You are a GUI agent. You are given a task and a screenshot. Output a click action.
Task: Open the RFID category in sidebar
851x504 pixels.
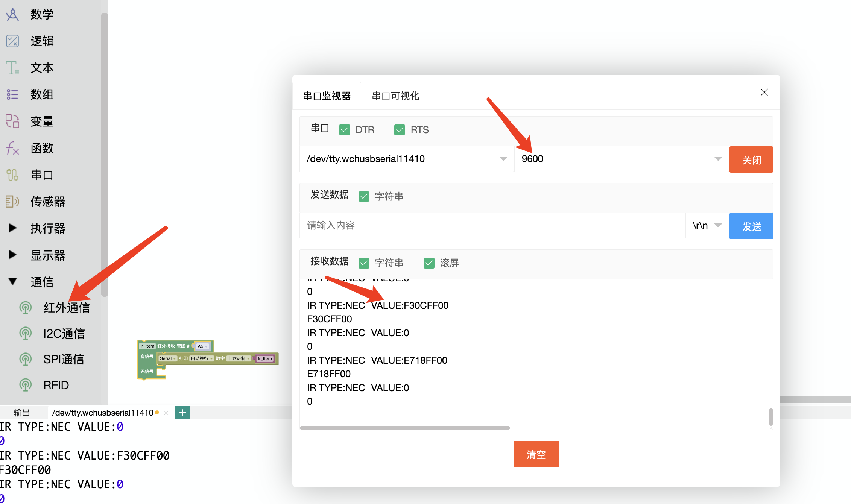pos(55,384)
